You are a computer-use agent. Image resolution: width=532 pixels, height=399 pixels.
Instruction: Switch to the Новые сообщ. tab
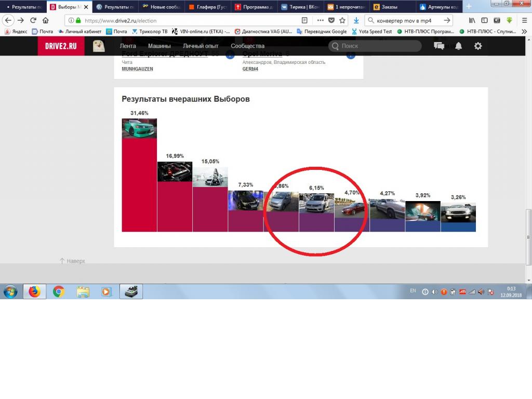pyautogui.click(x=161, y=7)
